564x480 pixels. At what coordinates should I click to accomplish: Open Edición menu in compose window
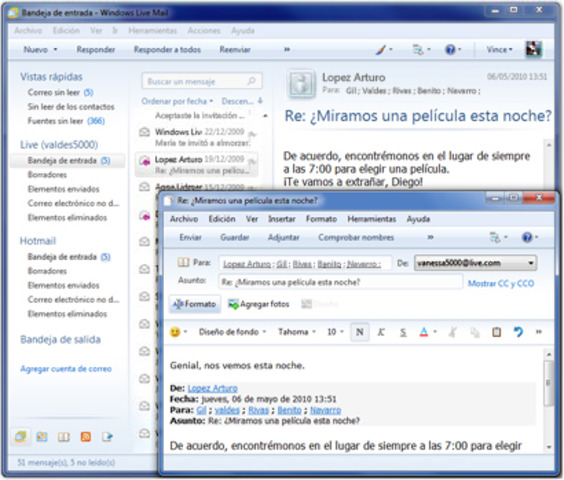222,219
